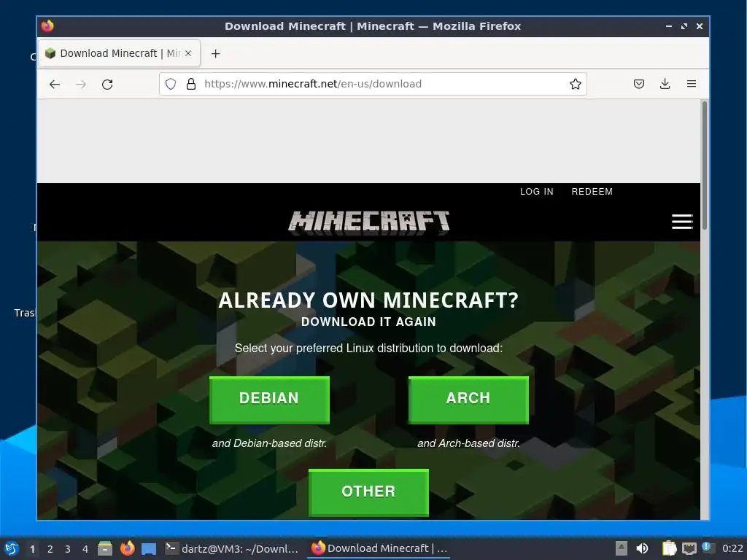
Task: Open the Firefox application hamburger menu
Action: 692,85
